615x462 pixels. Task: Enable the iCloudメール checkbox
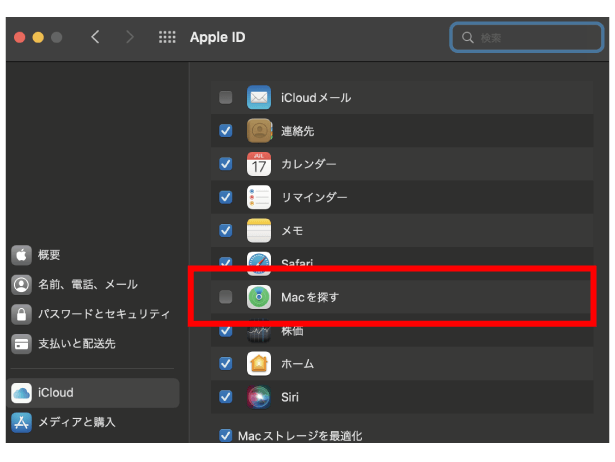(226, 98)
